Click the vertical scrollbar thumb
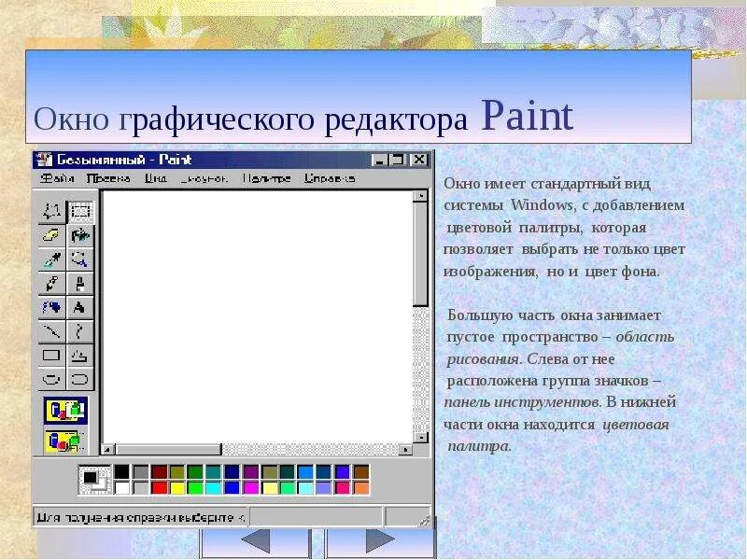The height and width of the screenshot is (560, 747). coord(421,254)
